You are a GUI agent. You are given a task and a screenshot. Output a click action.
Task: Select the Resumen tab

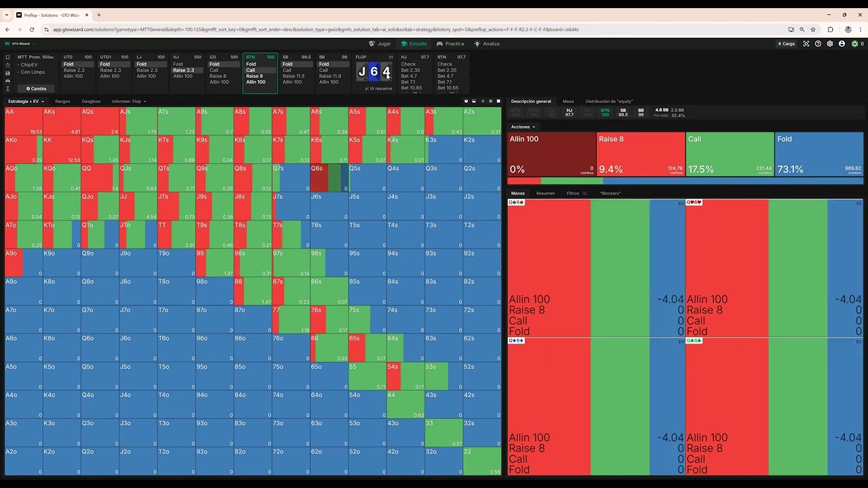pyautogui.click(x=545, y=193)
